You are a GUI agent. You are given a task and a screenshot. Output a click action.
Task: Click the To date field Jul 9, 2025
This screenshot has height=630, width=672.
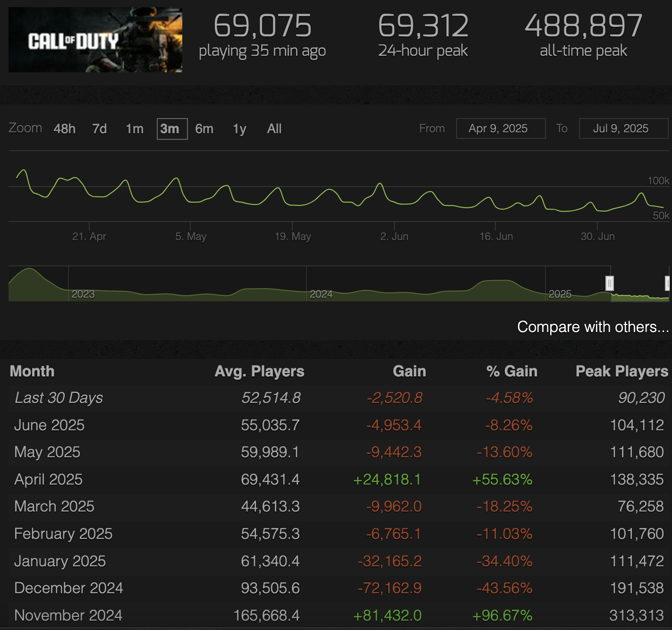point(623,128)
